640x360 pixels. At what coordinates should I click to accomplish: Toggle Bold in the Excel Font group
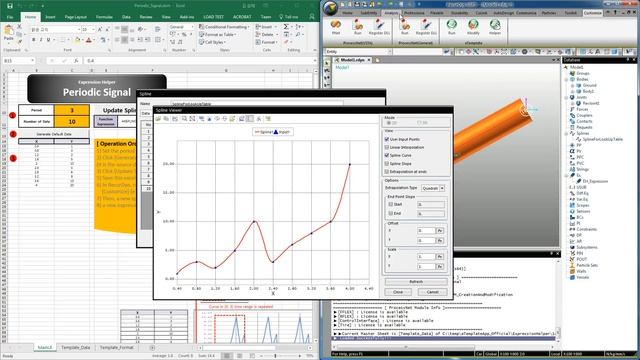[x=33, y=40]
